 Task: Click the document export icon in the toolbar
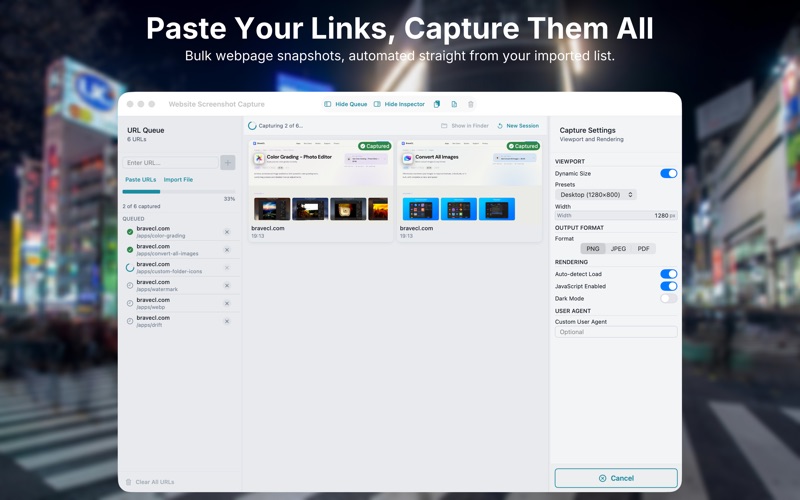click(454, 104)
